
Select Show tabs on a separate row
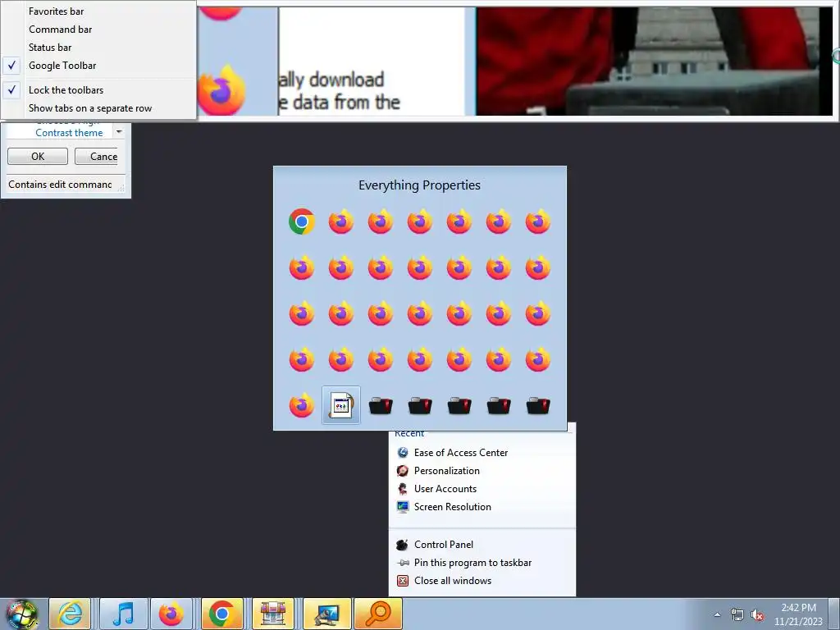tap(98, 108)
